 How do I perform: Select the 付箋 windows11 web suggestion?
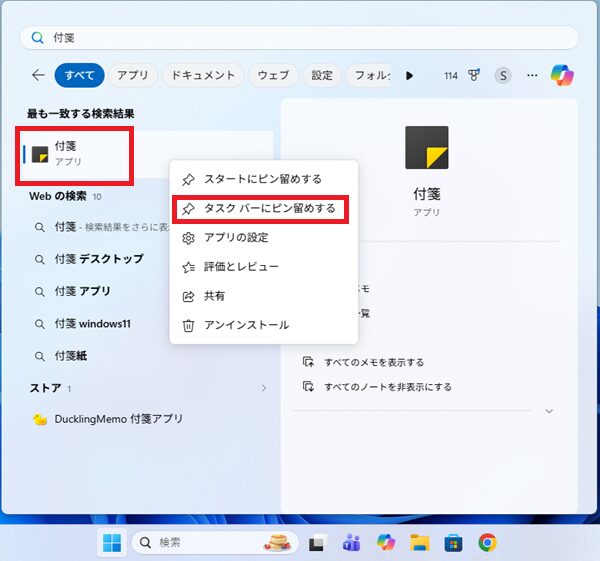click(92, 324)
